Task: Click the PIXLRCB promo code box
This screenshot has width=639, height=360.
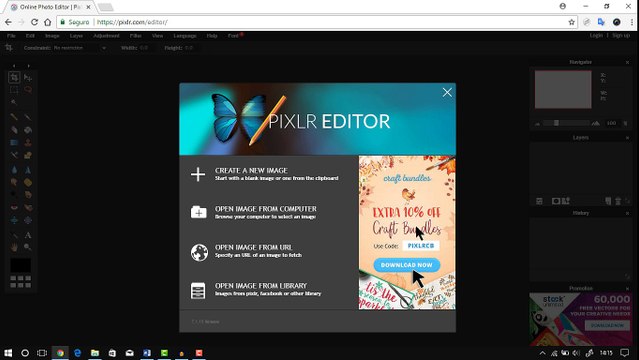Action: coord(421,246)
